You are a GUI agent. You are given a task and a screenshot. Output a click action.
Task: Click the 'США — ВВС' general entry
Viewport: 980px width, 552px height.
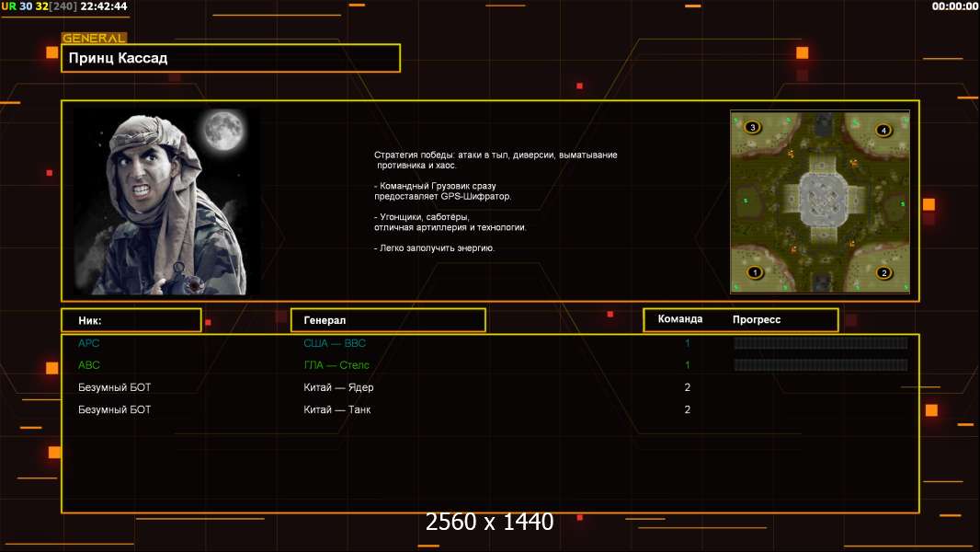tap(335, 343)
